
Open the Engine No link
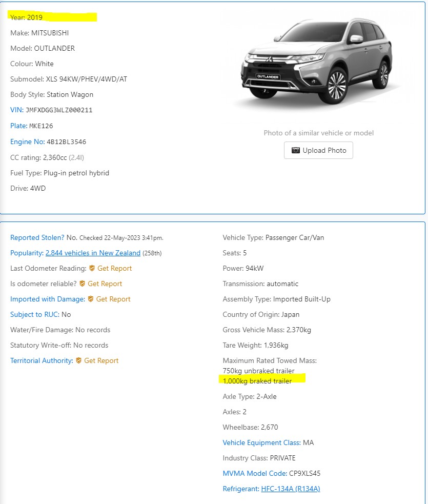point(27,142)
